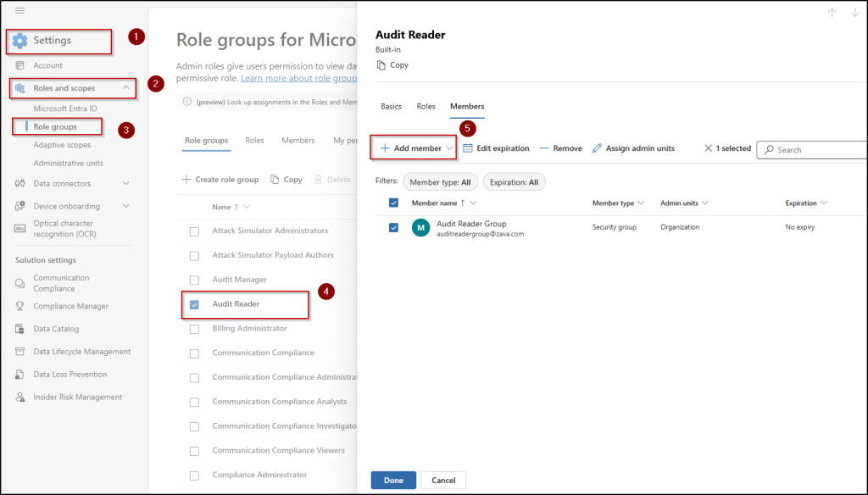This screenshot has width=868, height=495.
Task: Open Adaptive scopes in sidebar
Action: [62, 145]
